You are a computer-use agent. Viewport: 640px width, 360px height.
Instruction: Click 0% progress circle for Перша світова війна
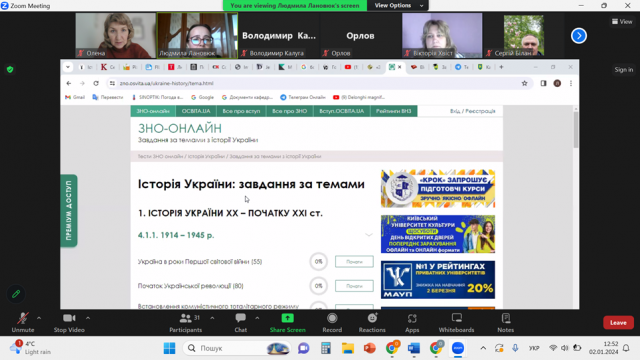tap(318, 262)
